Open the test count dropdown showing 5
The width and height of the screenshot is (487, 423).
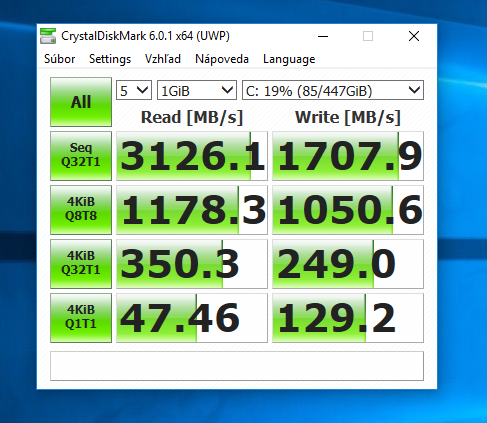click(x=134, y=90)
